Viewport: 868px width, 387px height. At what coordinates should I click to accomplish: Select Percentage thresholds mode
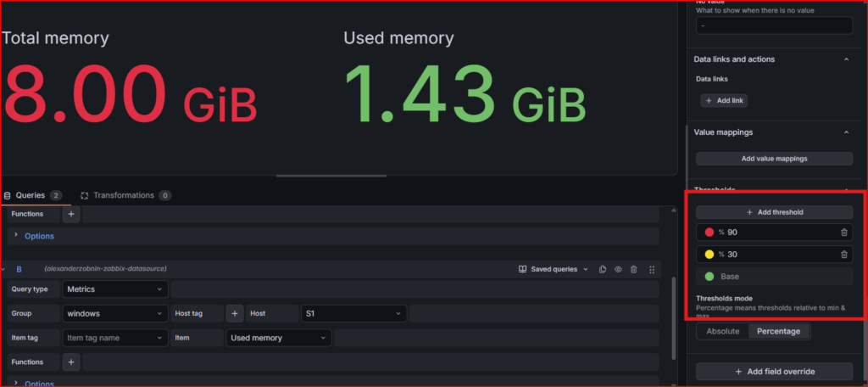pyautogui.click(x=778, y=331)
